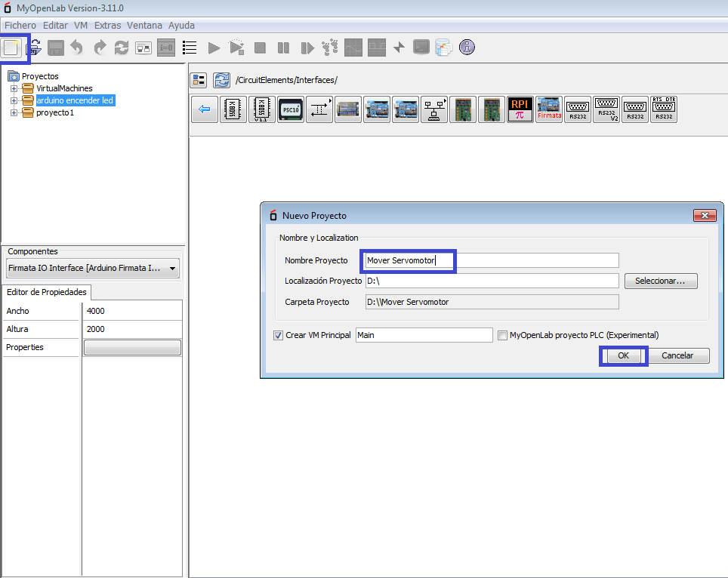This screenshot has width=728, height=578.
Task: Click the Localización Proyecto field
Action: [x=492, y=281]
